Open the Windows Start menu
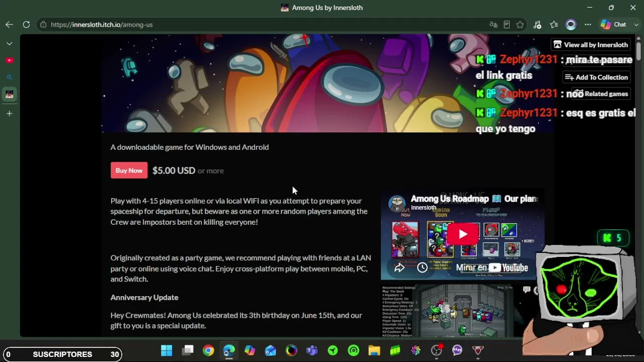The image size is (644, 362). point(167,350)
